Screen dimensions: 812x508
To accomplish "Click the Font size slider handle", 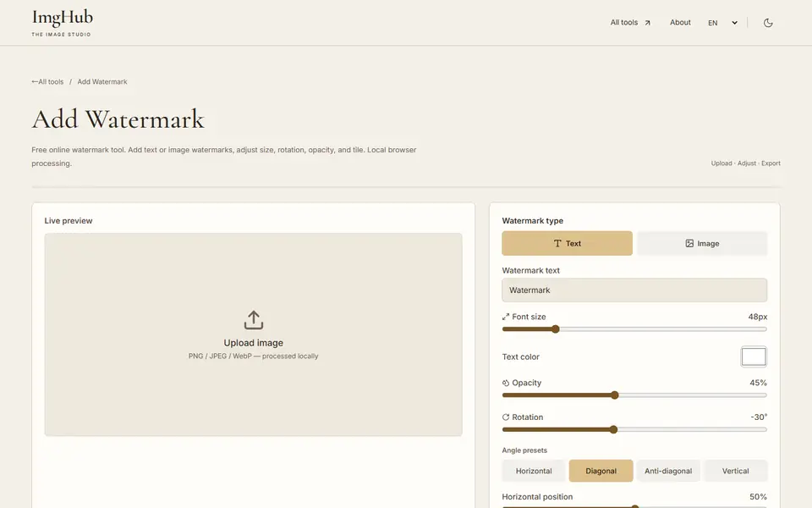I will click(555, 329).
